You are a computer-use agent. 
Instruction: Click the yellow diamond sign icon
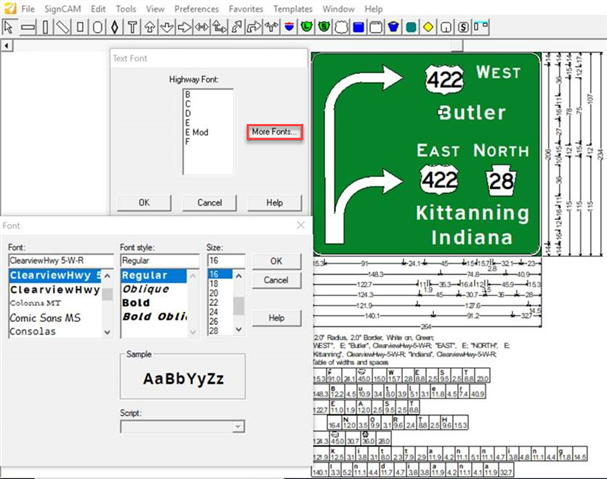click(427, 26)
